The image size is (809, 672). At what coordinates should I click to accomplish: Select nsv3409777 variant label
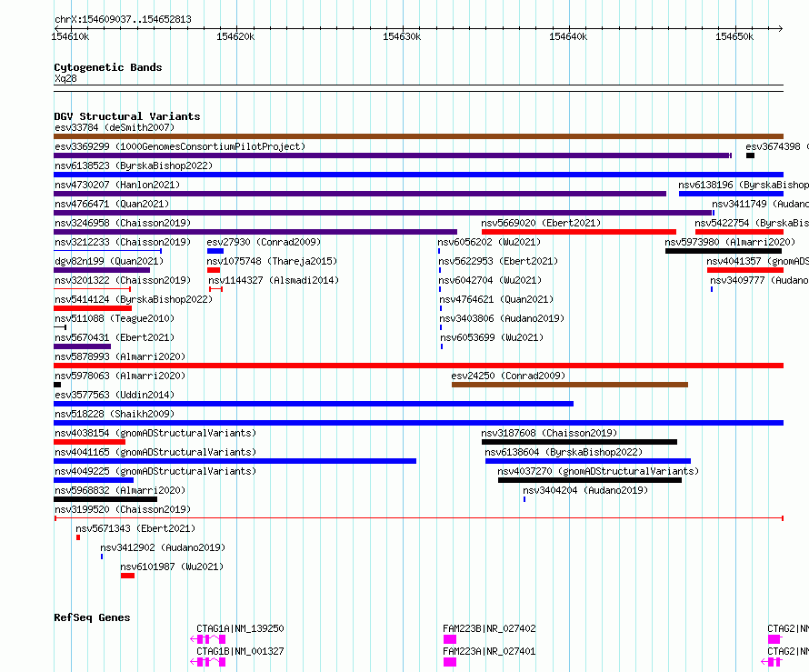(x=760, y=280)
